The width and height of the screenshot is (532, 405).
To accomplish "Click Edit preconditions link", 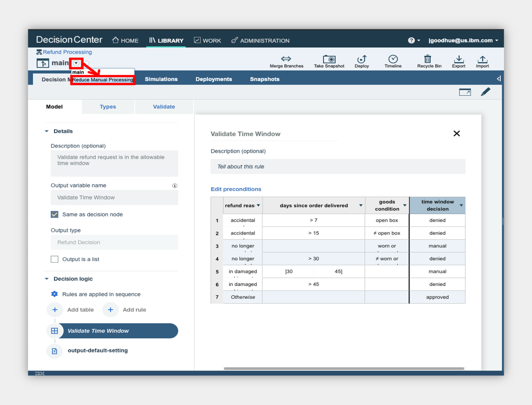I will [236, 189].
